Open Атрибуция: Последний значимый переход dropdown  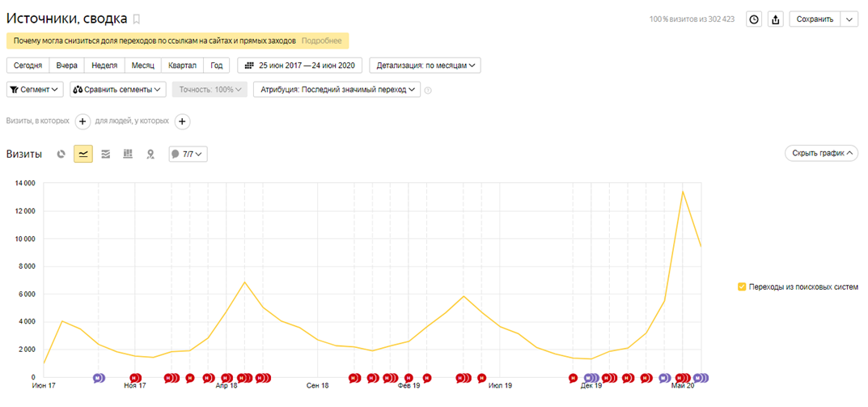click(337, 90)
